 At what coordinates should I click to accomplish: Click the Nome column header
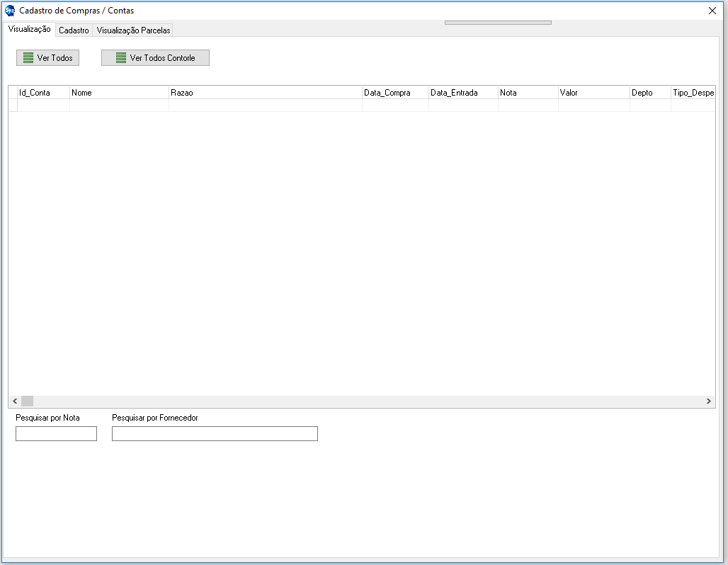tap(119, 93)
